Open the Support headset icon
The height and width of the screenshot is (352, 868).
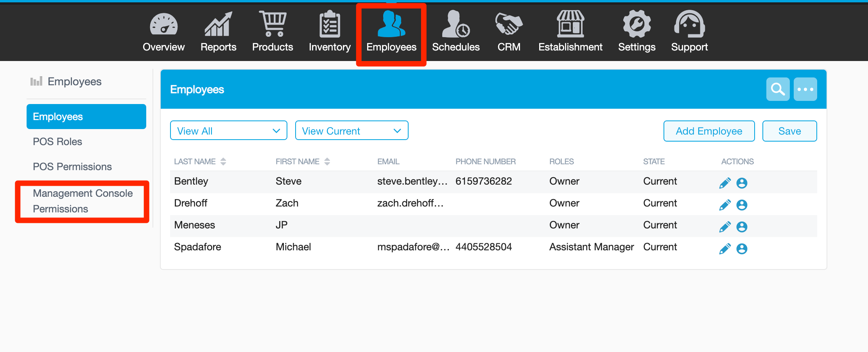(689, 24)
